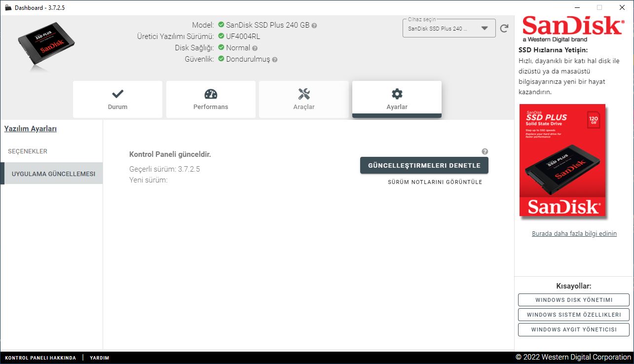Open WINDOWS SISTEM ÖZELLIKLERI shortcut

coord(574,315)
